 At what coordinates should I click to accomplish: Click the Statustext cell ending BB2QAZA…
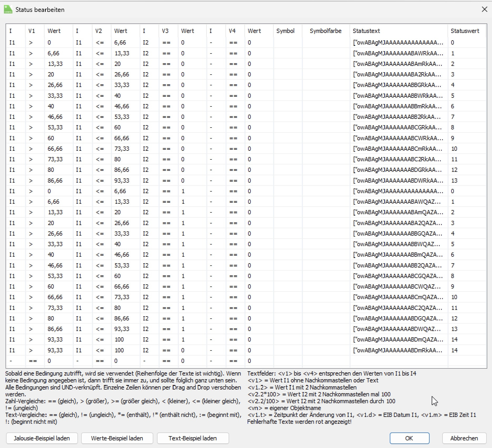pos(398,265)
